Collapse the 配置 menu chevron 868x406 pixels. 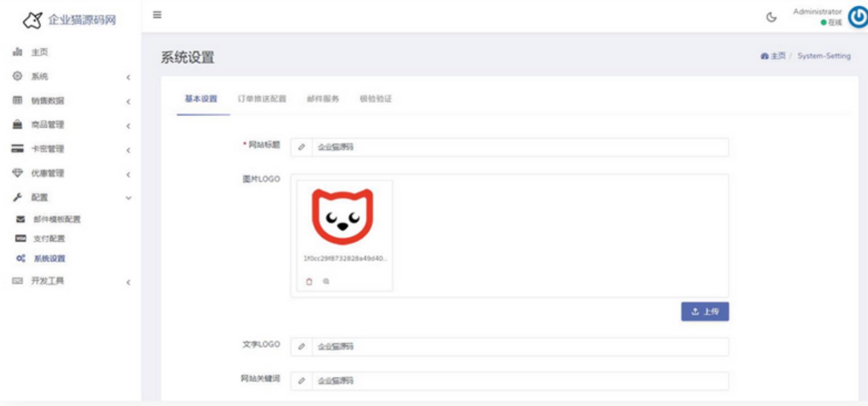128,198
